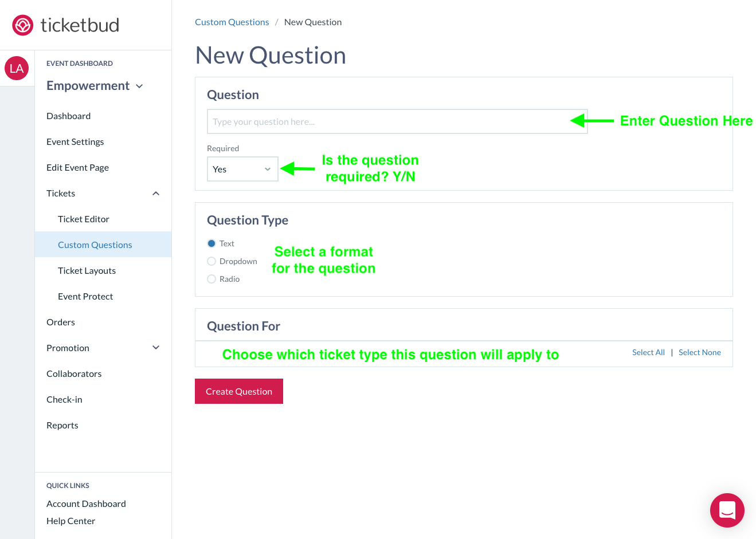
Task: Open Help Center quick link
Action: pos(70,521)
